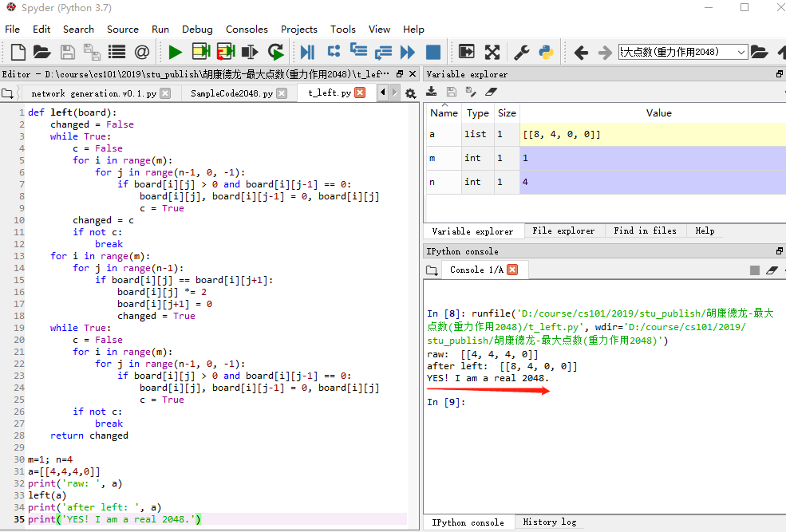Switch to the History log tab

click(x=549, y=522)
